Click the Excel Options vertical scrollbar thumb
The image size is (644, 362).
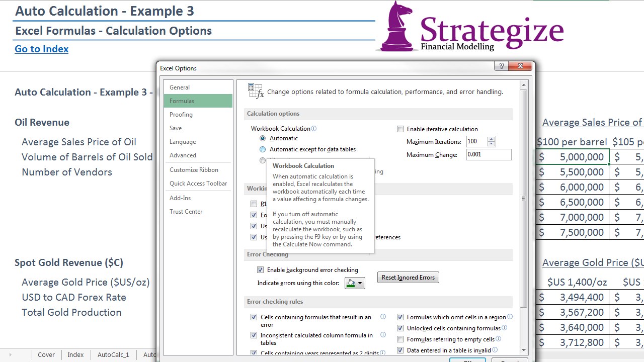pos(524,198)
